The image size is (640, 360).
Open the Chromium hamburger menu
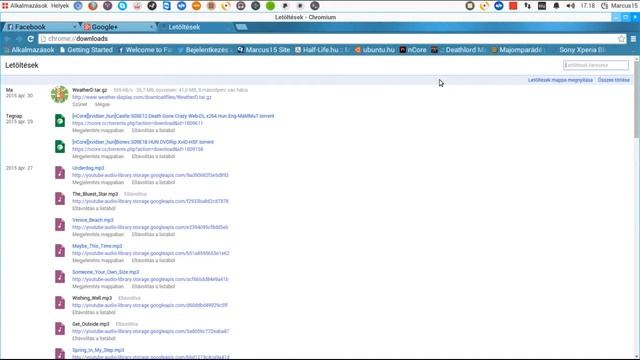633,39
